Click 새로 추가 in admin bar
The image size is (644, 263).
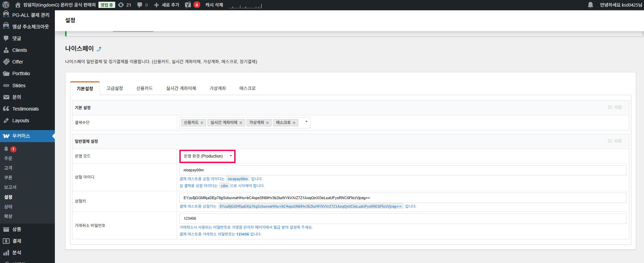(167, 5)
